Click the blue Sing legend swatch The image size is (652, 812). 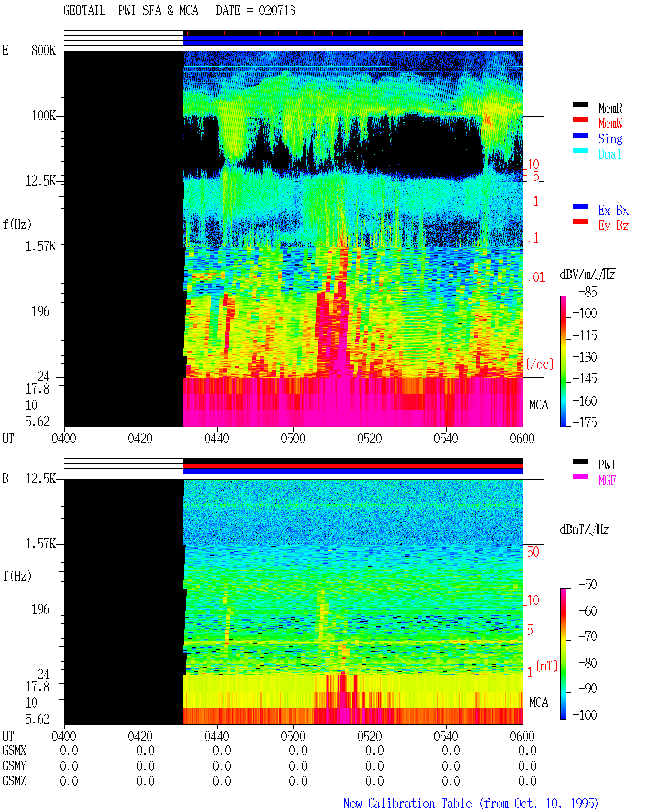pyautogui.click(x=581, y=135)
